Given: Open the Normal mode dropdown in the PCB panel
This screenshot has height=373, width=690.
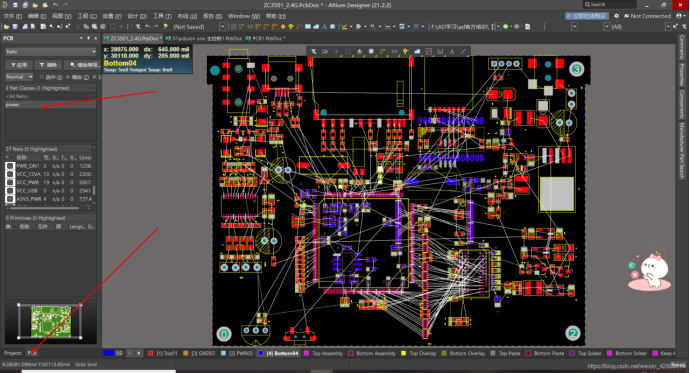Looking at the screenshot, I should [19, 77].
